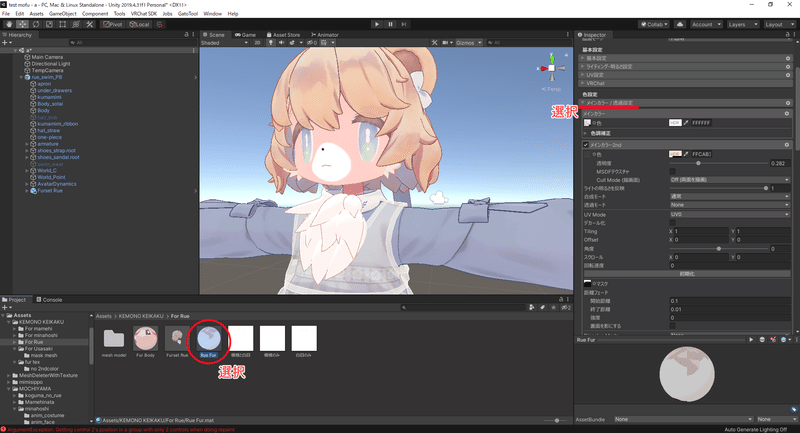Open the Cull Mode dropdown
The width and height of the screenshot is (800, 433).
click(x=730, y=180)
